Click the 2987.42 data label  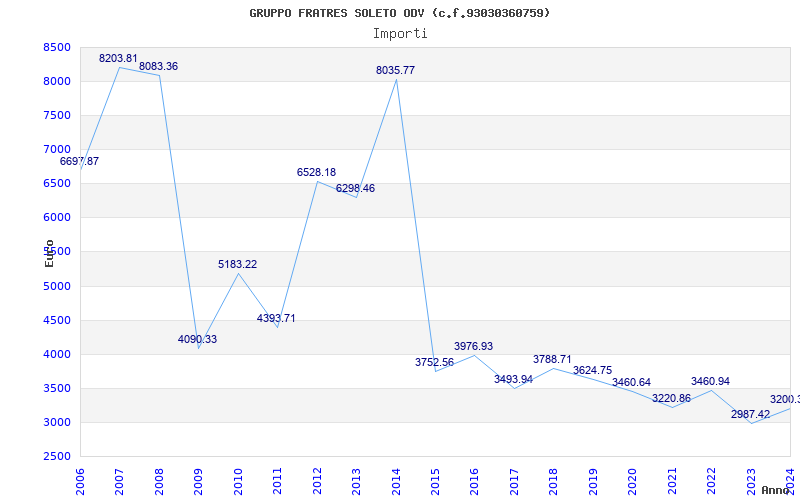click(x=751, y=414)
